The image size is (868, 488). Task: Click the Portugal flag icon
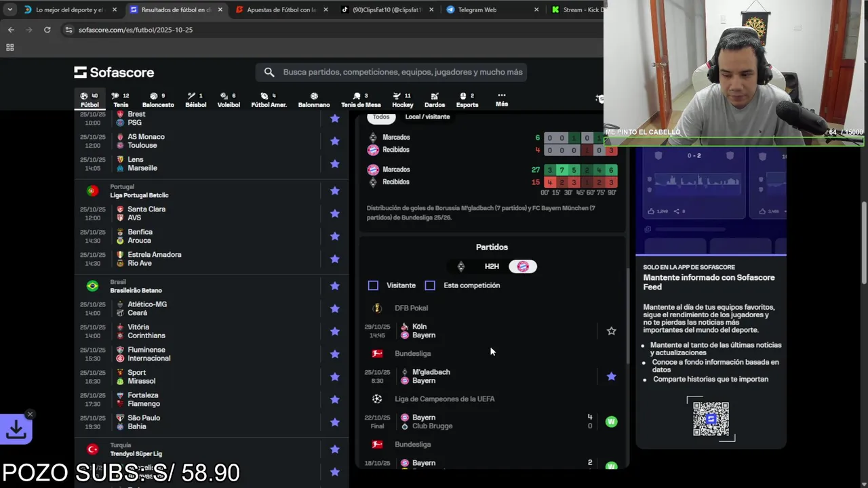click(x=92, y=190)
